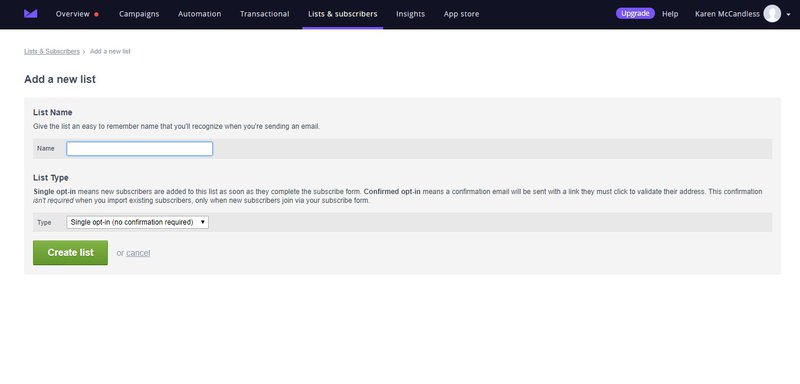Click the red notification dot on Overview
800x384 pixels.
96,14
